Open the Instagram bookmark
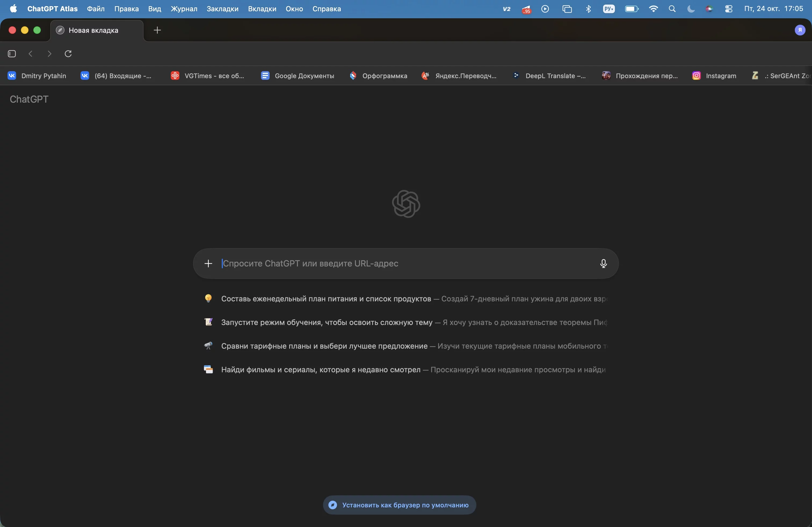The height and width of the screenshot is (527, 812). tap(714, 76)
